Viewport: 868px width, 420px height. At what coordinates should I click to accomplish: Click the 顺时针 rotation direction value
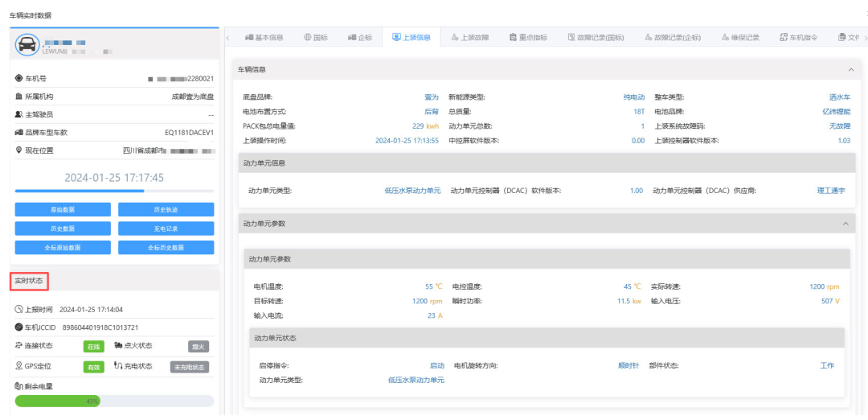[x=628, y=366]
